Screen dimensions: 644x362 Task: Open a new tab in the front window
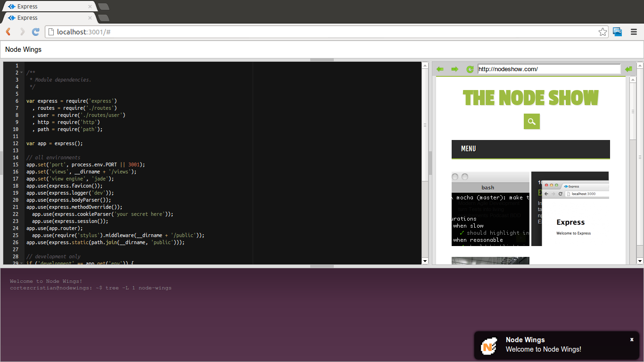click(104, 18)
